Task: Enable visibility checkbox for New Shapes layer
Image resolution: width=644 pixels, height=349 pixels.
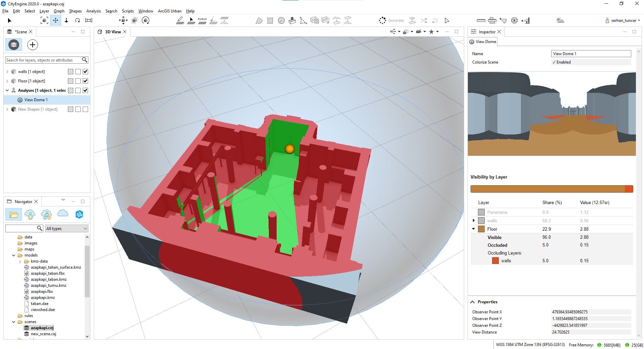Action: [x=85, y=109]
